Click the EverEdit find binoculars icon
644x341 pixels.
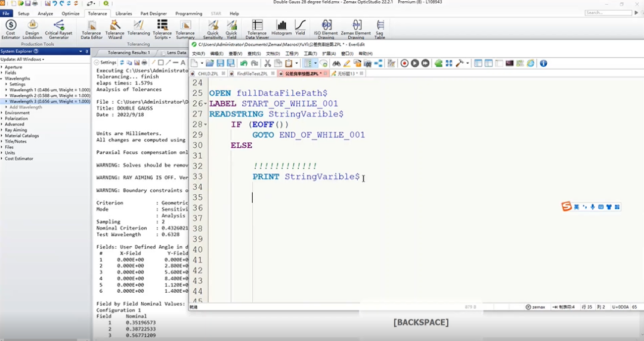[x=336, y=63]
